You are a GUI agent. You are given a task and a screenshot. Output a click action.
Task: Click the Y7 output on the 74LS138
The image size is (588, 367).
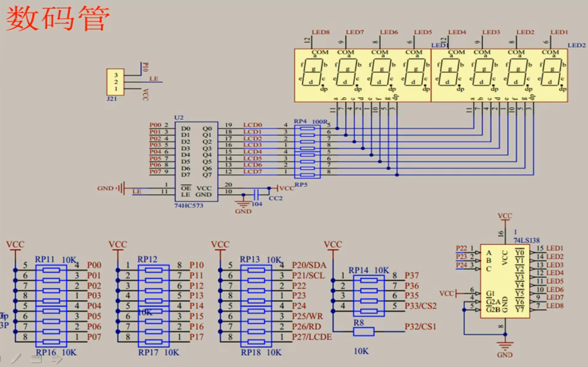[519, 309]
